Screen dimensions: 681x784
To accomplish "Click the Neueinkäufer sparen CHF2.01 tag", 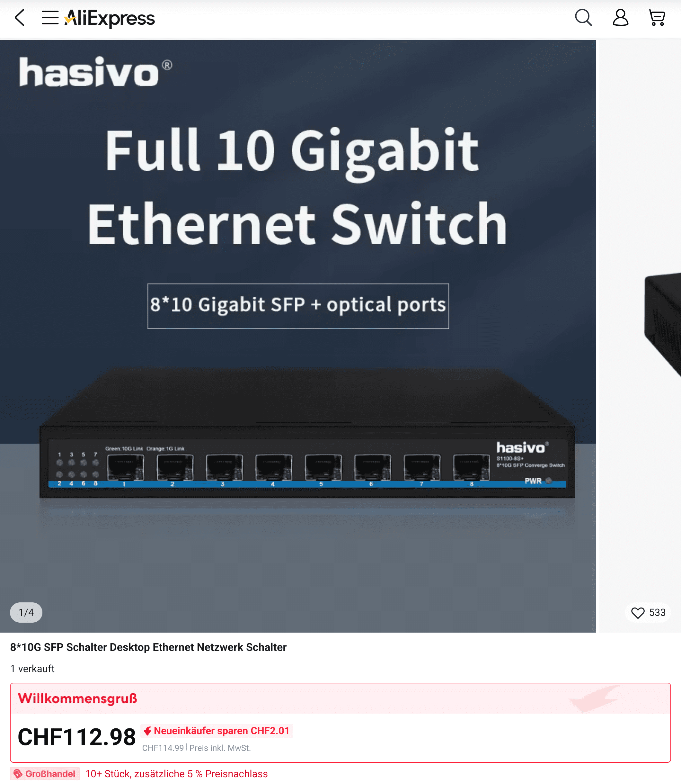I will (x=217, y=731).
